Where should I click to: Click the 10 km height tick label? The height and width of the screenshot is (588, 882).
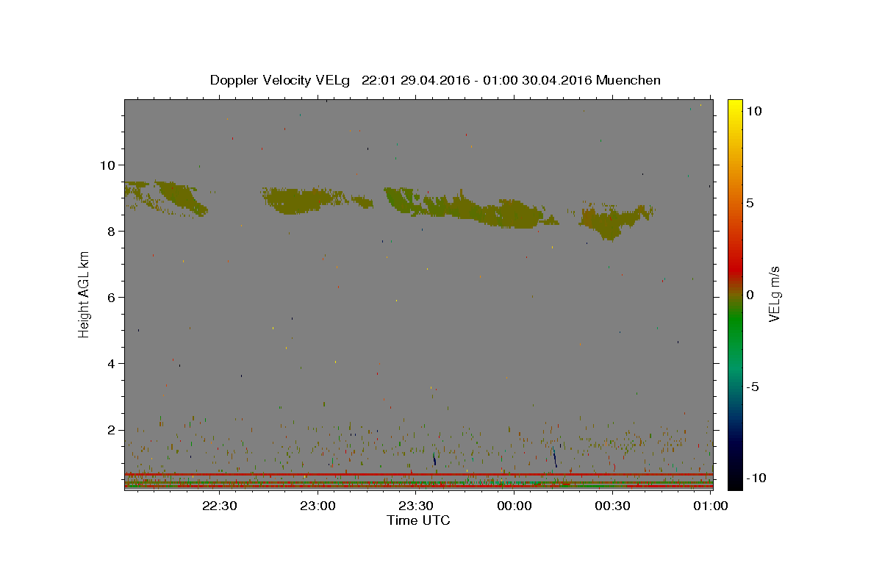(x=107, y=165)
